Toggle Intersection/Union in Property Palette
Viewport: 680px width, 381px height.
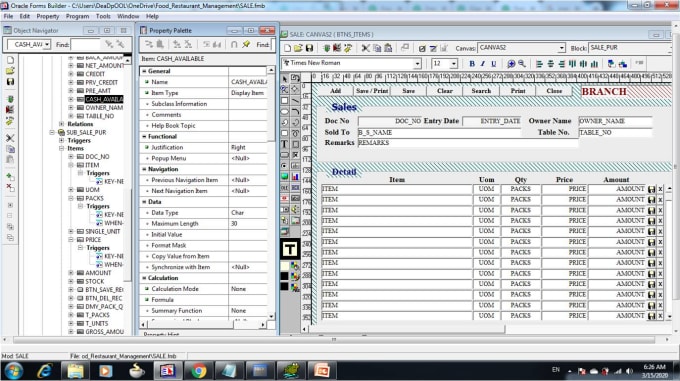234,44
